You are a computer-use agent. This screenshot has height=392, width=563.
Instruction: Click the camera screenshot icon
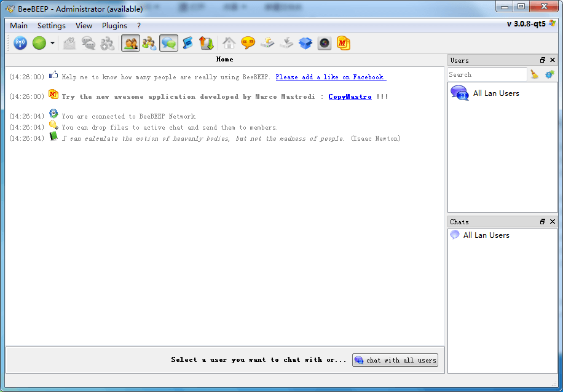coord(325,43)
